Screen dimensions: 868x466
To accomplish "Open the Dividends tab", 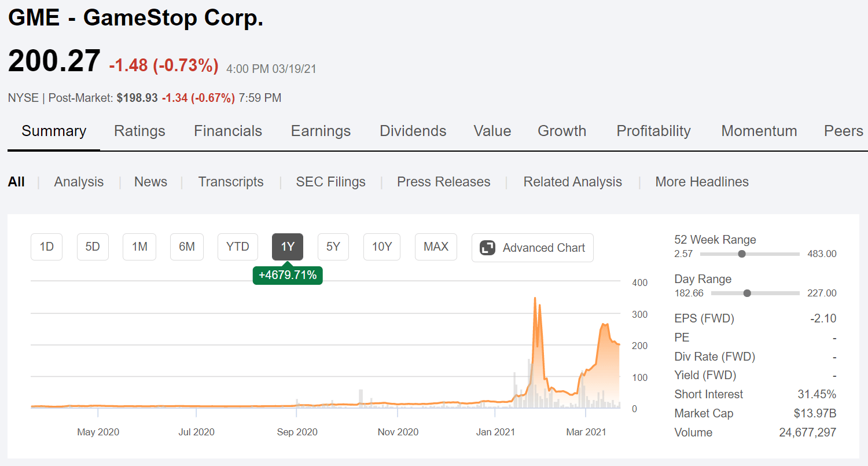I will [x=413, y=131].
